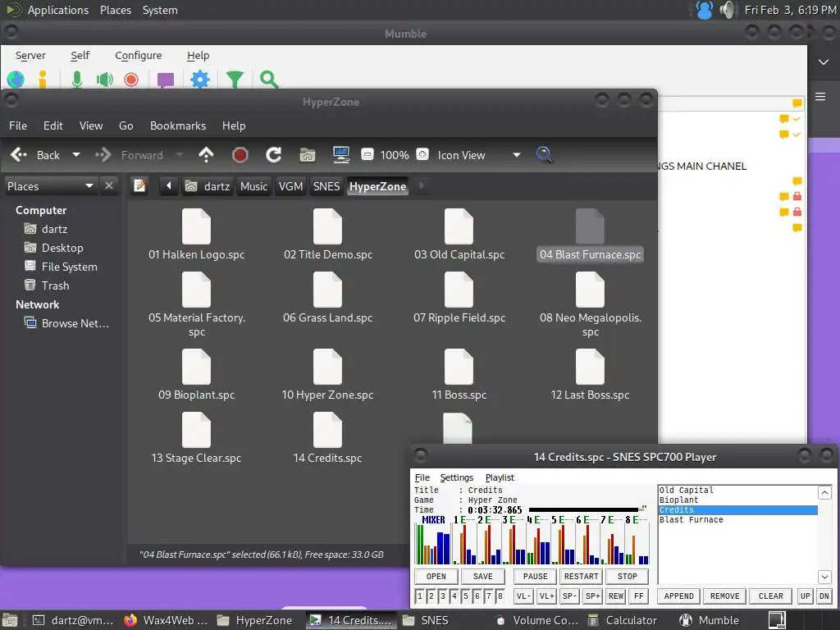Start recording in Mumble toolbar

point(131,80)
